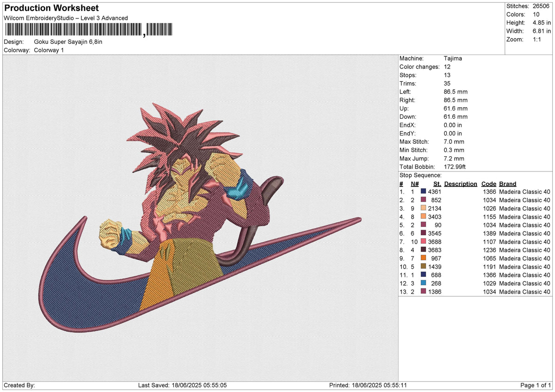Select the orange swatch in stop 9
The height and width of the screenshot is (392, 555).
pyautogui.click(x=423, y=258)
